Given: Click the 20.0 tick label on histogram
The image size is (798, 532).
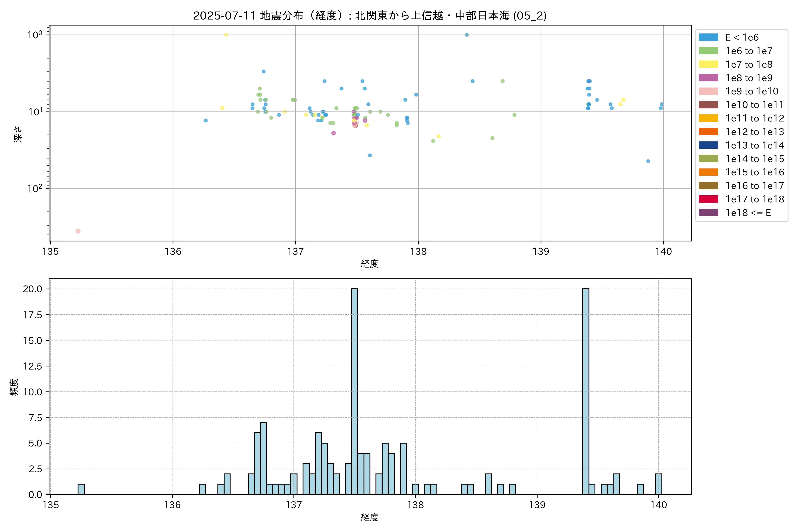Looking at the screenshot, I should [x=33, y=289].
